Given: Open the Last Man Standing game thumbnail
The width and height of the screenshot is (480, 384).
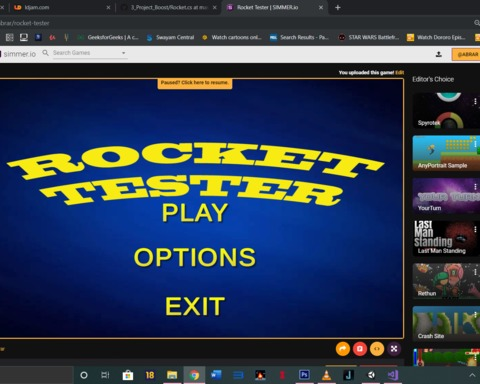Looking at the screenshot, I should pos(446,239).
